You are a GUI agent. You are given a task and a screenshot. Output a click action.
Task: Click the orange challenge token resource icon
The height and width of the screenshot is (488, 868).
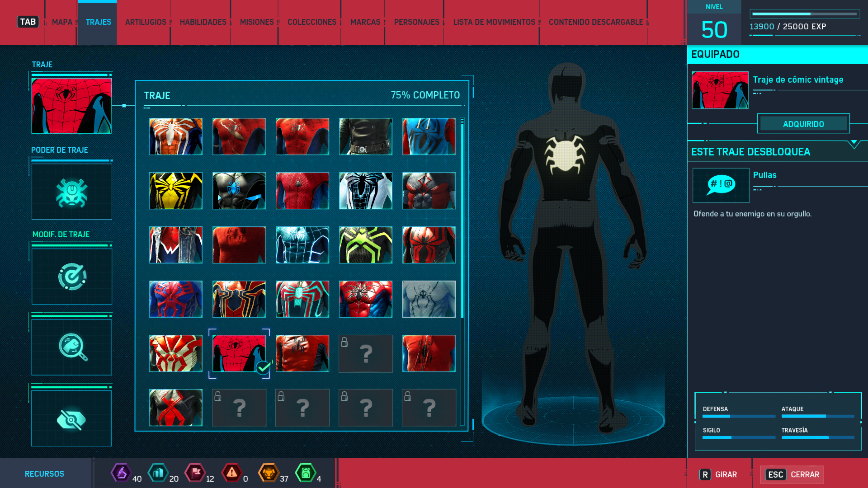pyautogui.click(x=269, y=473)
